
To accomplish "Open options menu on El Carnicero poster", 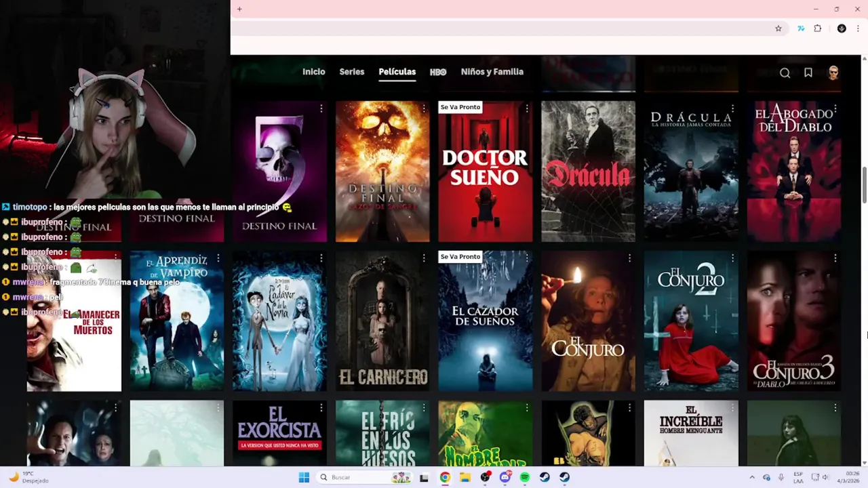I will point(424,258).
